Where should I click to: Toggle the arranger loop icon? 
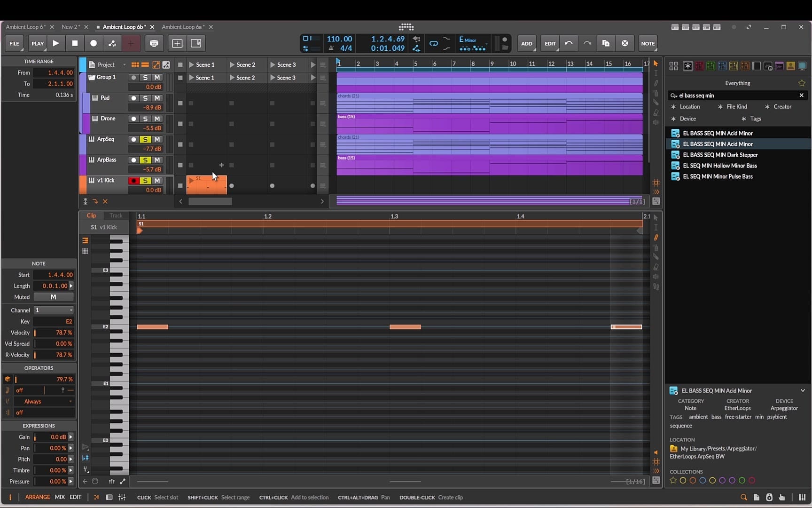434,43
